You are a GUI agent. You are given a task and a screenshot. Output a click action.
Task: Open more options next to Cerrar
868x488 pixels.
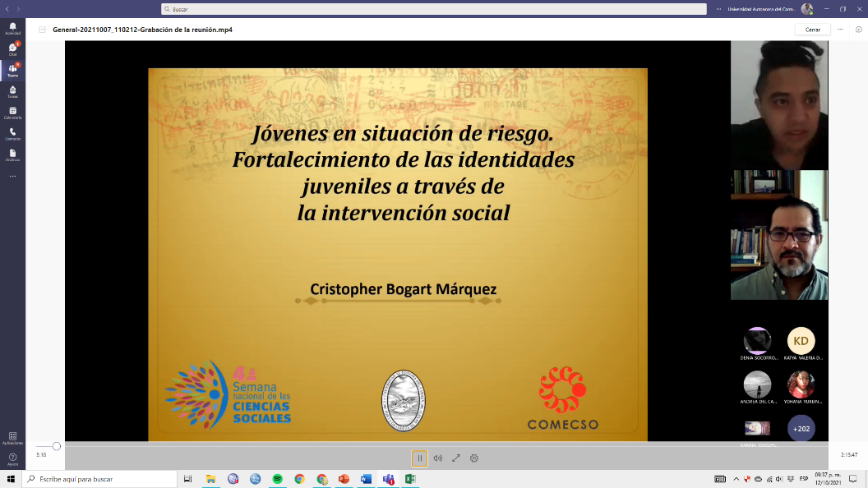pos(840,30)
